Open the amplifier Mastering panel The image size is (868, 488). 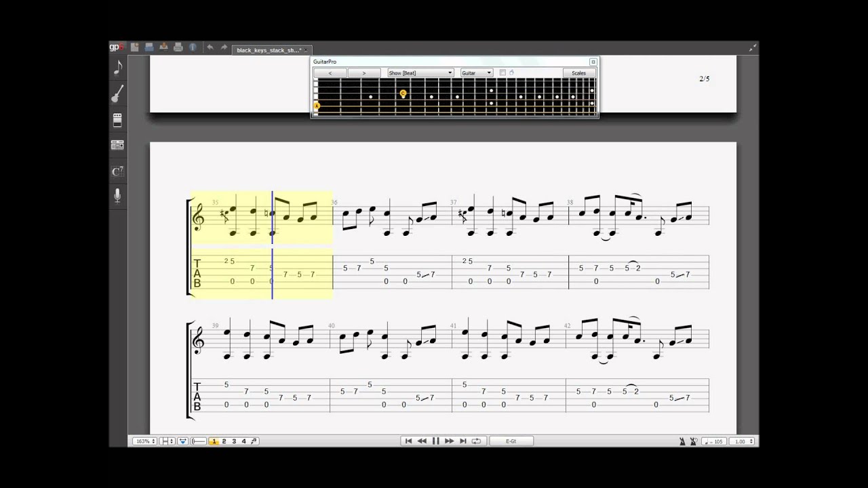tap(117, 144)
